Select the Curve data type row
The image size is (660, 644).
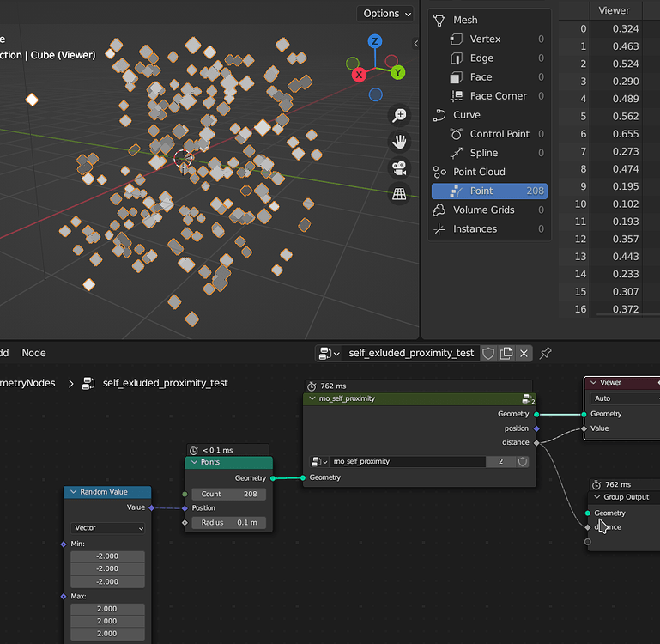(x=489, y=114)
